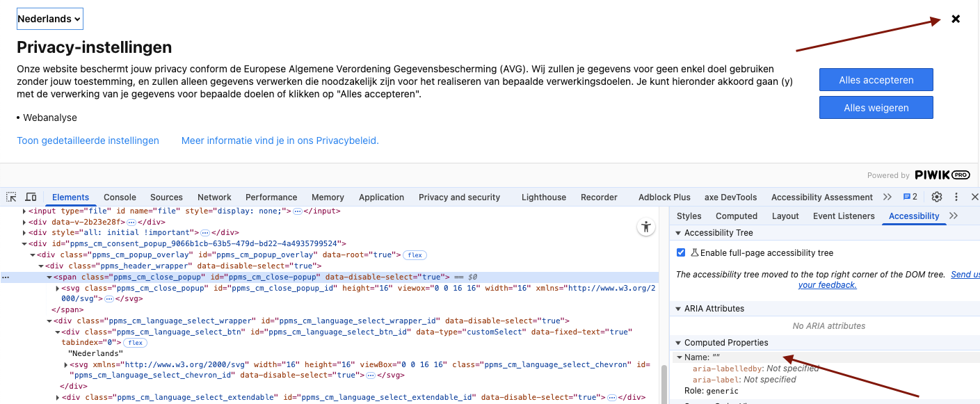Close the privacy settings popup

click(x=956, y=19)
